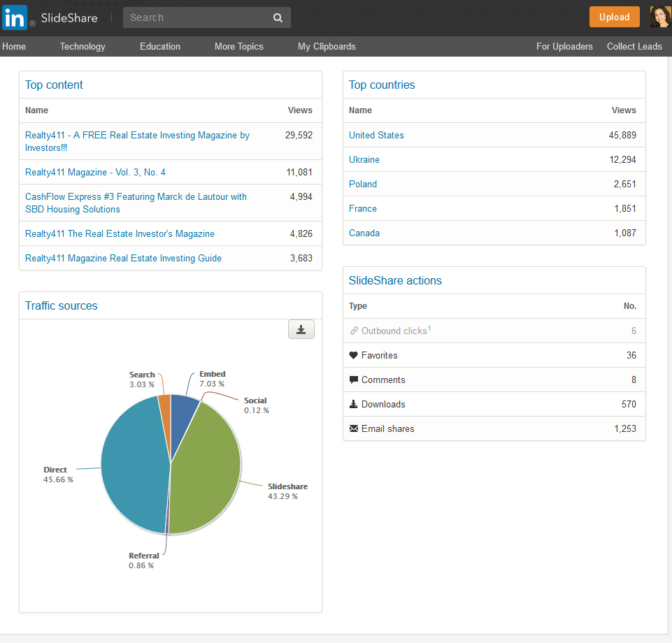Click the Email shares envelope icon
This screenshot has width=672, height=643.
pos(354,428)
